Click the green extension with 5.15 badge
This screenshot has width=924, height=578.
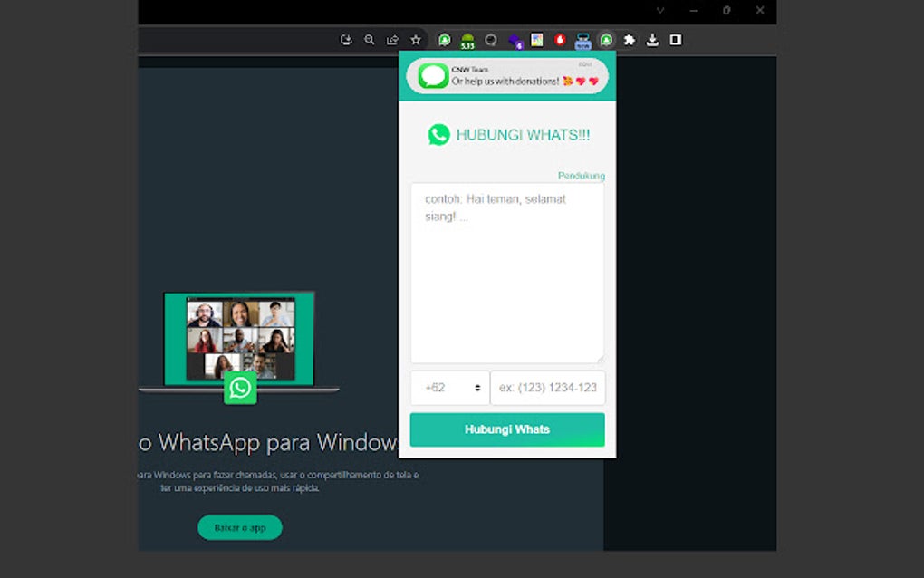coord(467,40)
